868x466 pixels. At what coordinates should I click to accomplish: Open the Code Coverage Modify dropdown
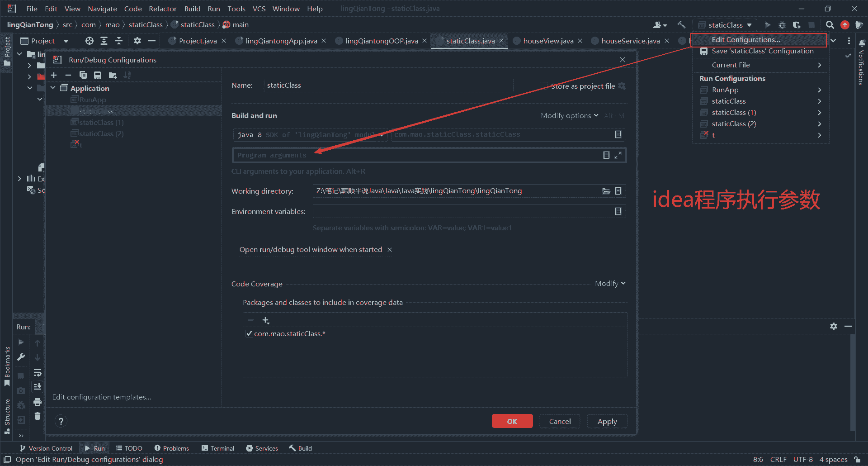click(x=610, y=284)
